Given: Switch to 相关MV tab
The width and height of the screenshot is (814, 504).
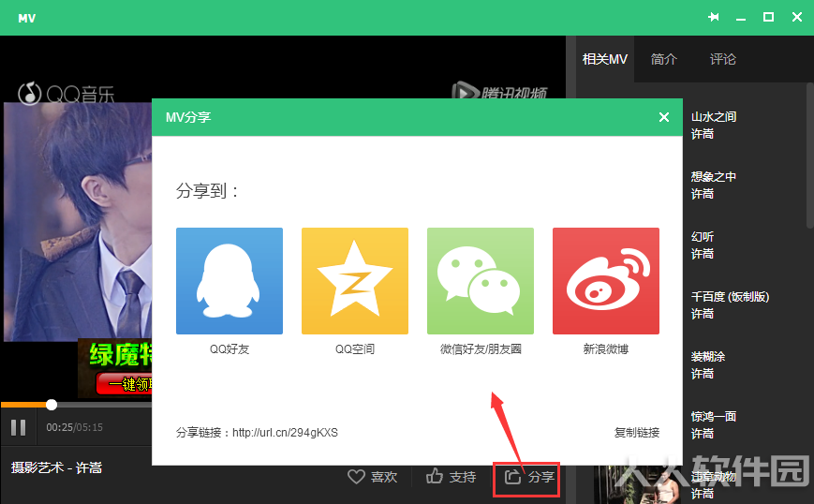Looking at the screenshot, I should 605,59.
